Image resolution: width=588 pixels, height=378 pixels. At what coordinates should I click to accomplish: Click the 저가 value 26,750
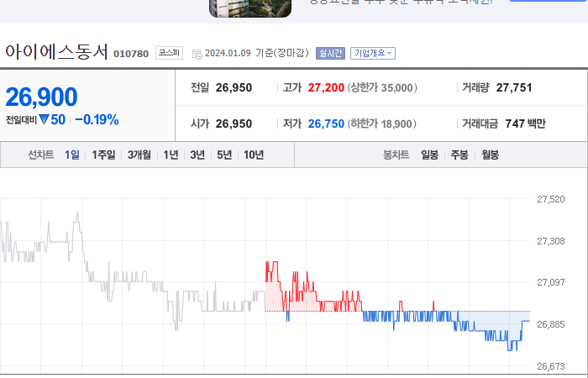326,123
